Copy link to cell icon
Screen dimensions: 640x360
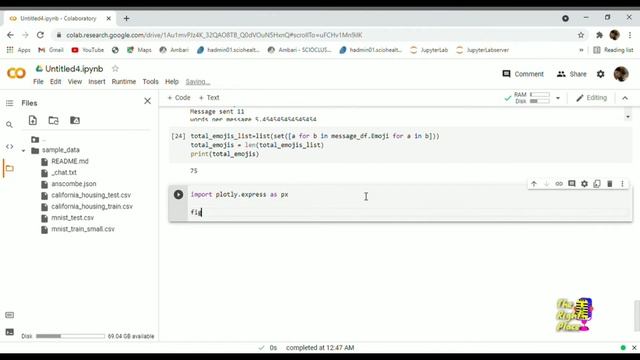point(559,184)
